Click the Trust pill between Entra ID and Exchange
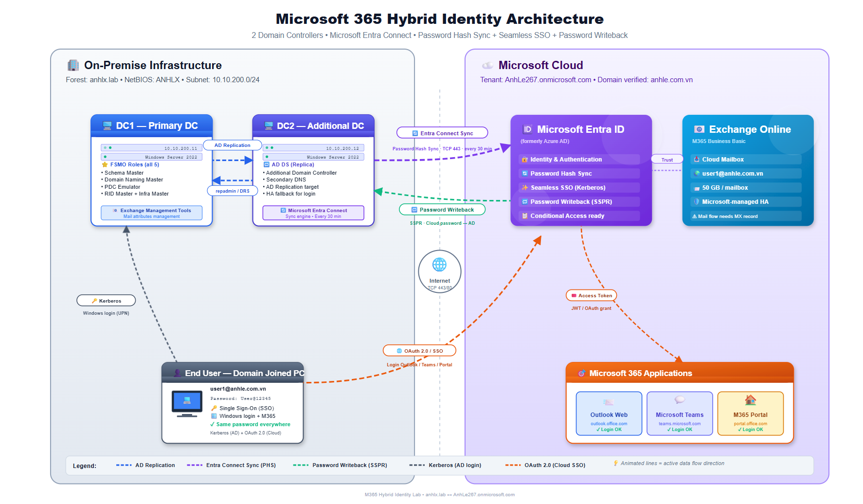 point(667,160)
